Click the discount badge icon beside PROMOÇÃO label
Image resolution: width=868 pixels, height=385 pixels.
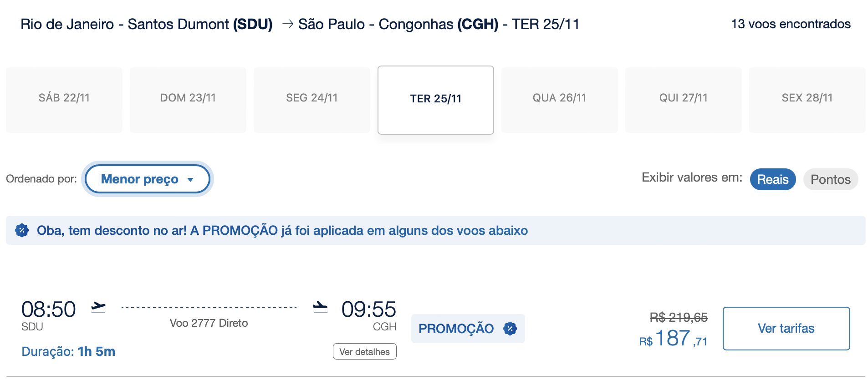pos(510,329)
